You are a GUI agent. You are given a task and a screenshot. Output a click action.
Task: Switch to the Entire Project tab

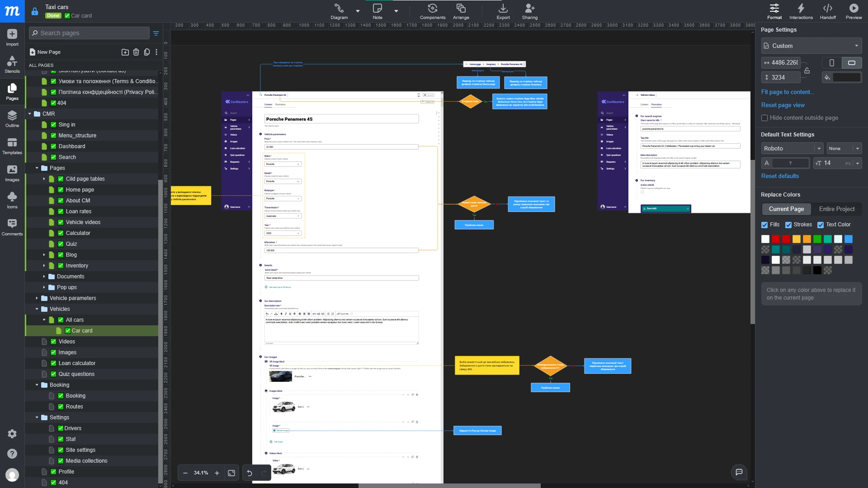[x=837, y=209]
